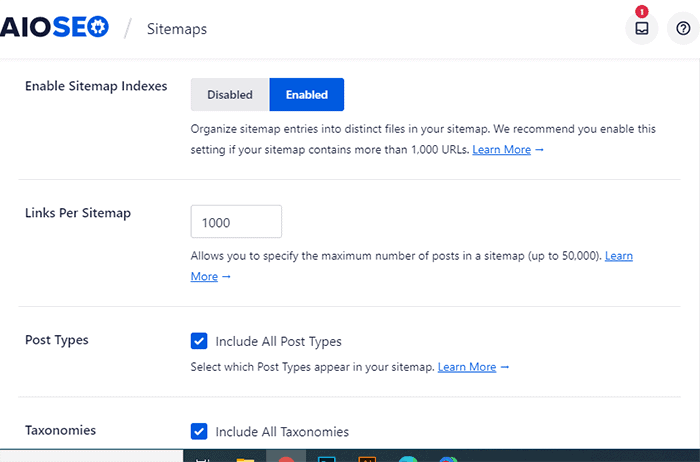Uncheck Include All Post Types checkbox
This screenshot has height=462, width=700.
click(x=199, y=341)
